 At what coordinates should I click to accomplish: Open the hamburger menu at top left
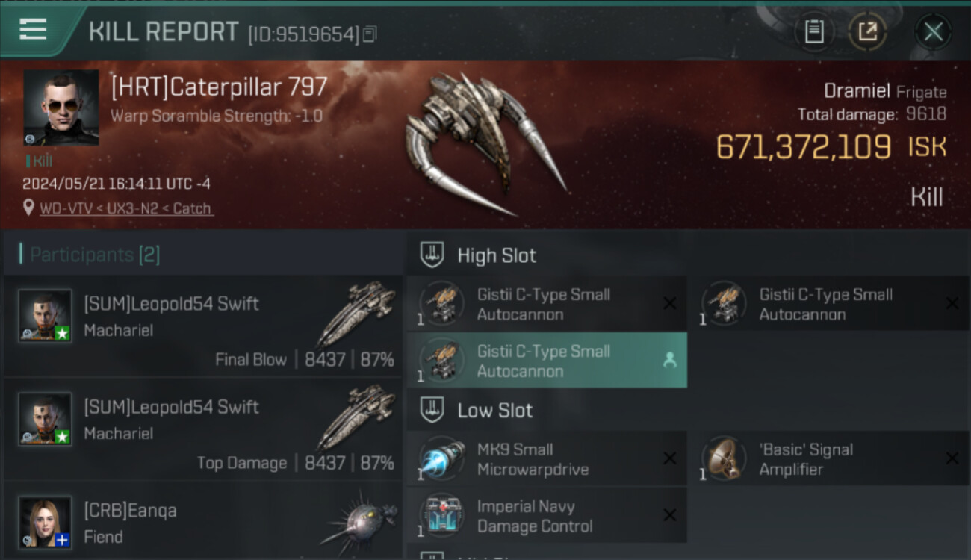(x=33, y=30)
